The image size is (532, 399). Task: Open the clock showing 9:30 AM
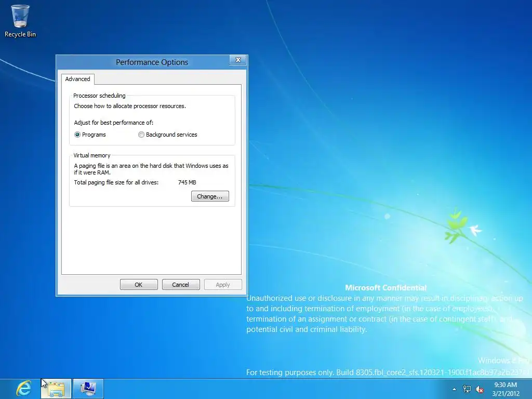click(x=506, y=389)
